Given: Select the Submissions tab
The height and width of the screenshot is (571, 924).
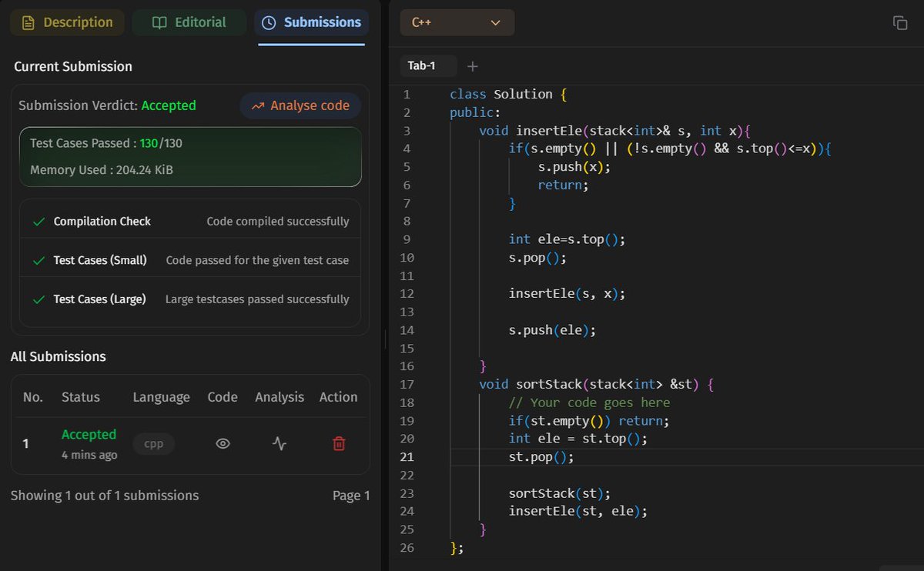Looking at the screenshot, I should [x=311, y=22].
